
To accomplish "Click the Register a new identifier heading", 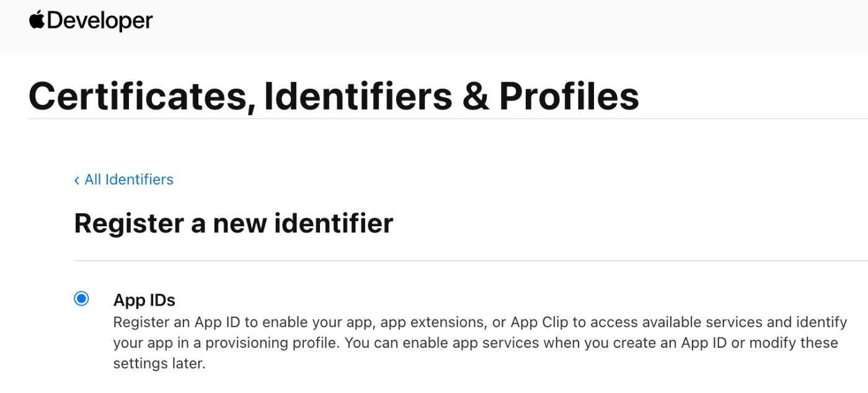I will [x=234, y=223].
